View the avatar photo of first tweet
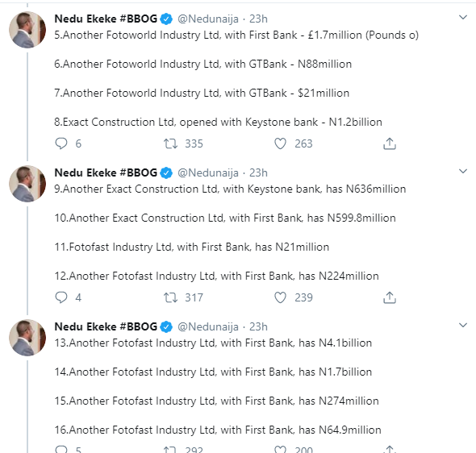The height and width of the screenshot is (453, 476). 27,30
